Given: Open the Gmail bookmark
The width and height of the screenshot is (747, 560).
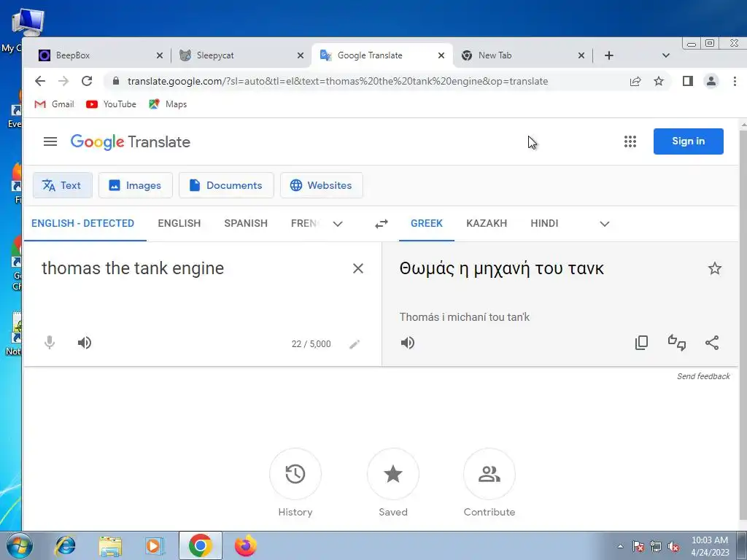Looking at the screenshot, I should coord(54,104).
